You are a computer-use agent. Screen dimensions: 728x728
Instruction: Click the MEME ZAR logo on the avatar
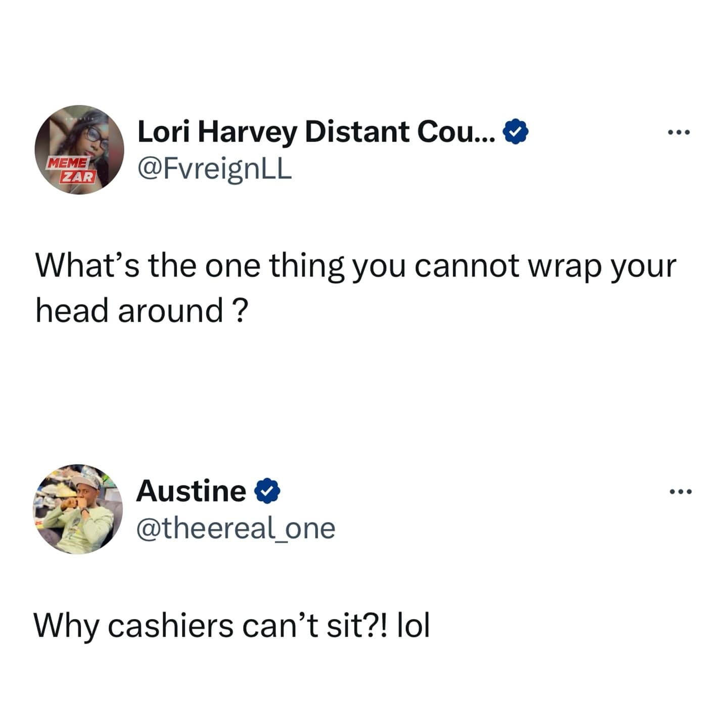71,169
